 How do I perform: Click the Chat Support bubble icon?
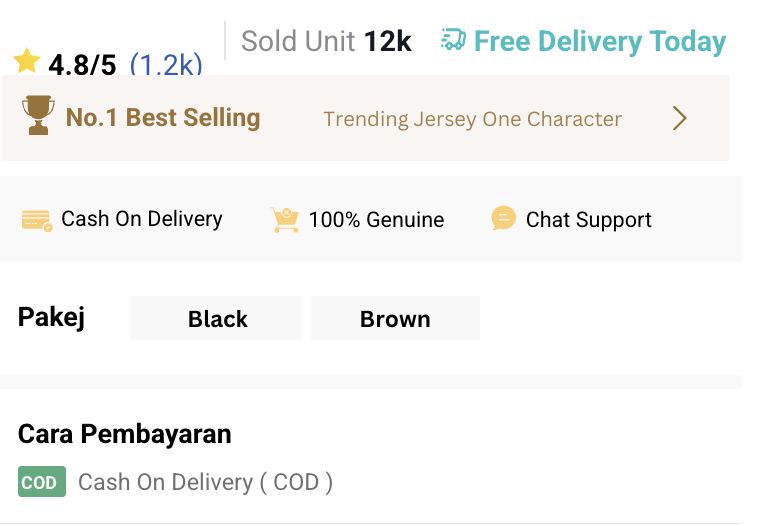click(504, 219)
